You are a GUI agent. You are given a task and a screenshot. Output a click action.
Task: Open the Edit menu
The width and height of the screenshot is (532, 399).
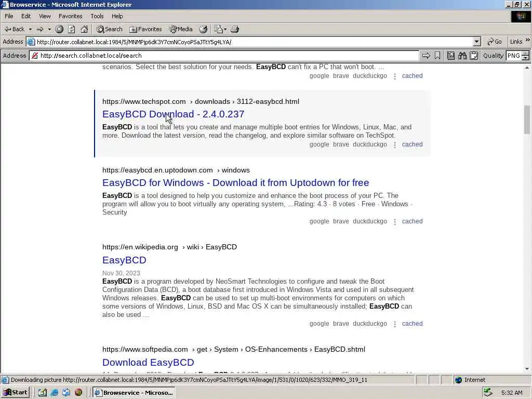point(26,16)
